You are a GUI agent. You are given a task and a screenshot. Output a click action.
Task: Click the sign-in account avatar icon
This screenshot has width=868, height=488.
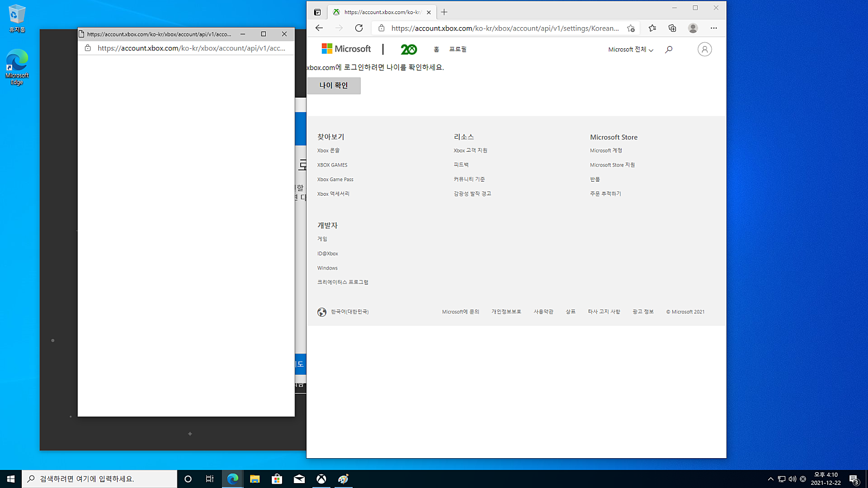704,49
